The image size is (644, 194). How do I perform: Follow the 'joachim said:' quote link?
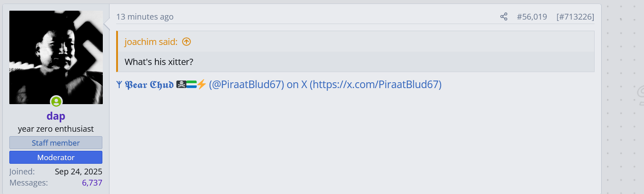coord(151,42)
